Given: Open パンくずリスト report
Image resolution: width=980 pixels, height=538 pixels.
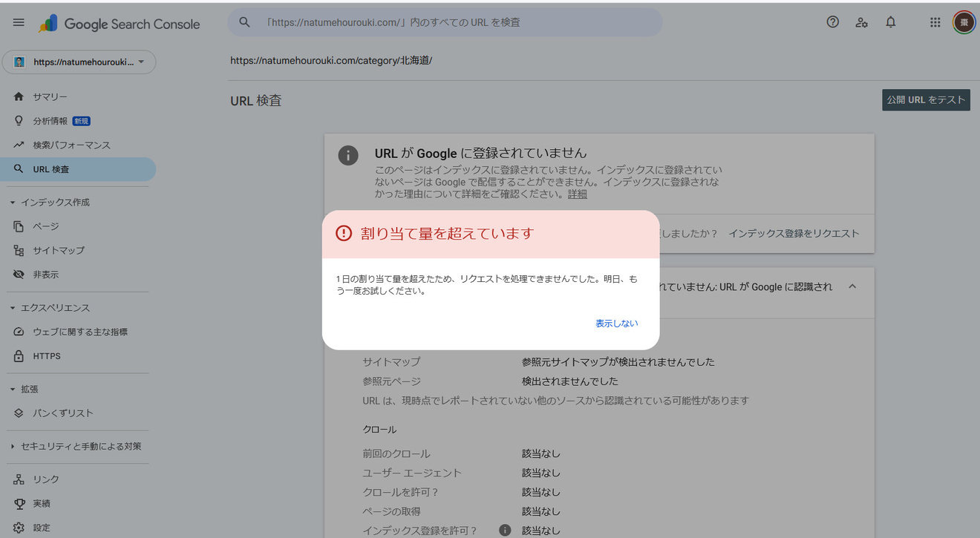Looking at the screenshot, I should point(63,413).
